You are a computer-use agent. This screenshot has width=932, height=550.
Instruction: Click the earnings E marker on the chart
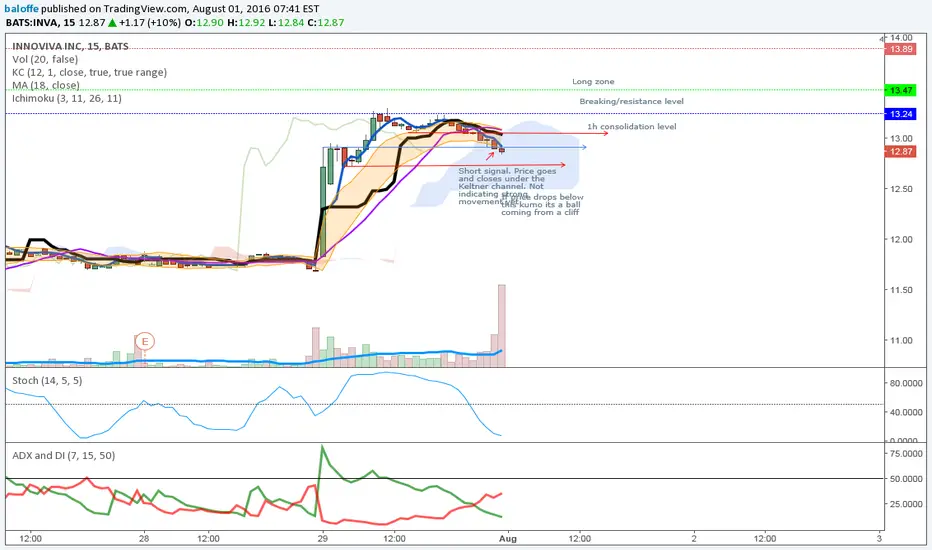[144, 341]
